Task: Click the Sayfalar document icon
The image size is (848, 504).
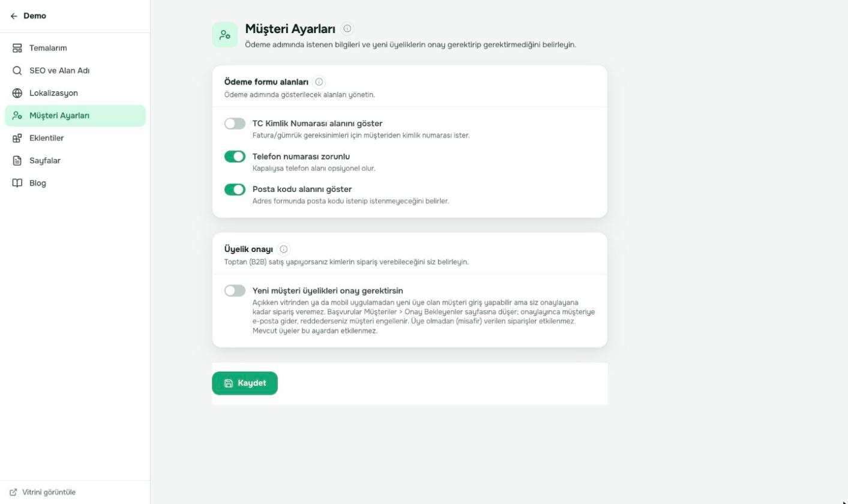Action: click(17, 161)
